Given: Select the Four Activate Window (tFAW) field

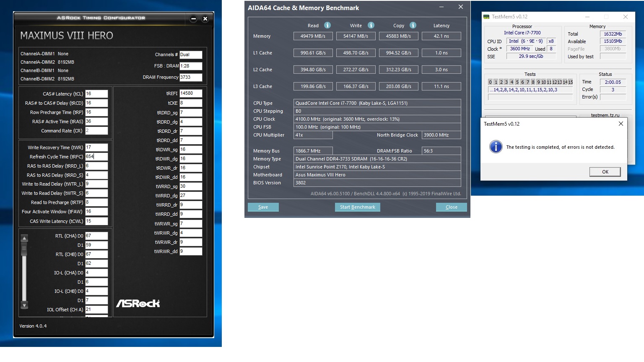Looking at the screenshot, I should (x=96, y=212).
